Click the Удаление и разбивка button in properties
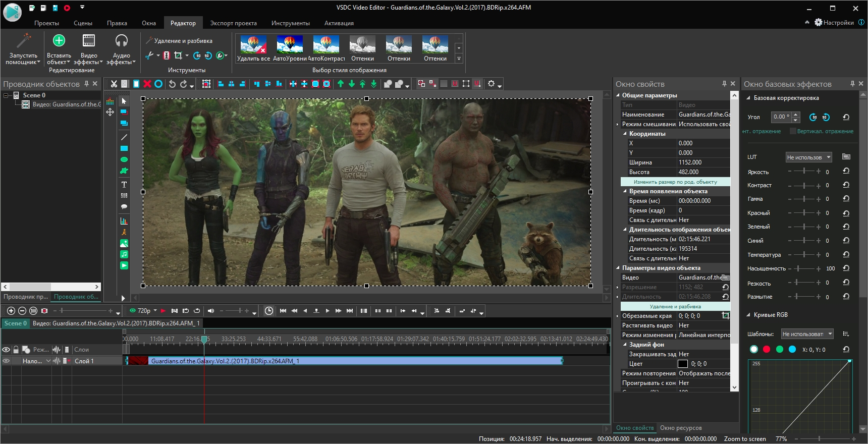The width and height of the screenshot is (868, 444). tap(675, 306)
